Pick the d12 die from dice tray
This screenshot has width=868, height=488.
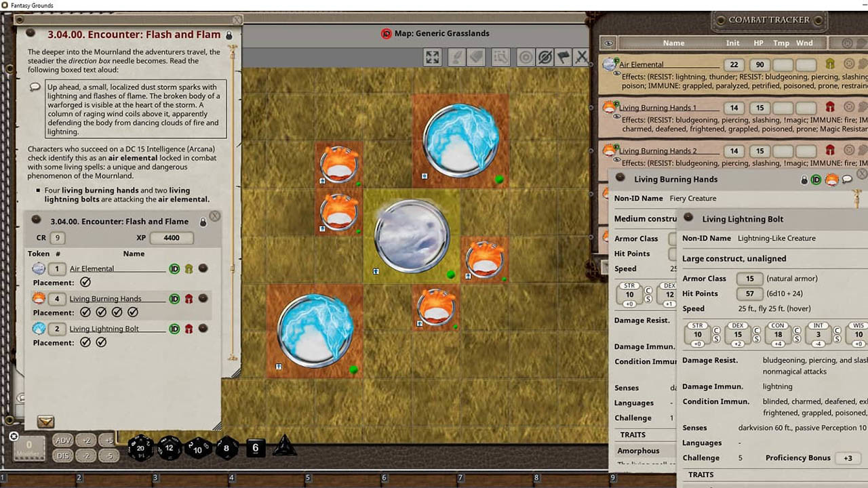point(170,448)
